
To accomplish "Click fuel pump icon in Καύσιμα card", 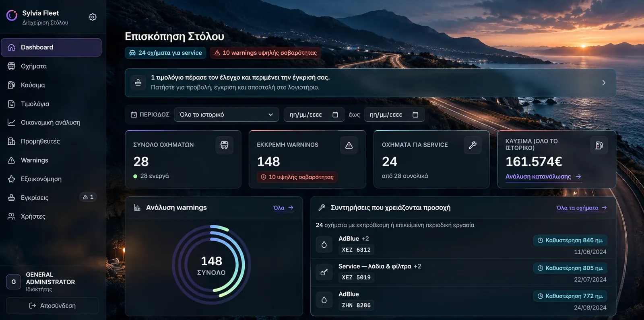I will (599, 145).
